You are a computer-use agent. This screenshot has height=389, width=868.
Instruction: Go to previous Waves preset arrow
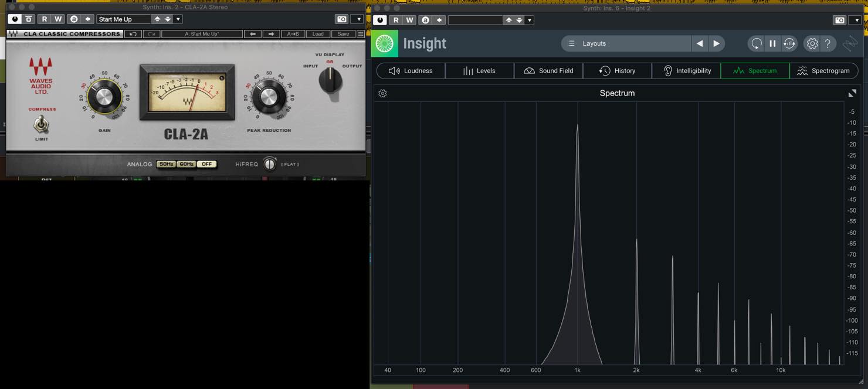[253, 34]
